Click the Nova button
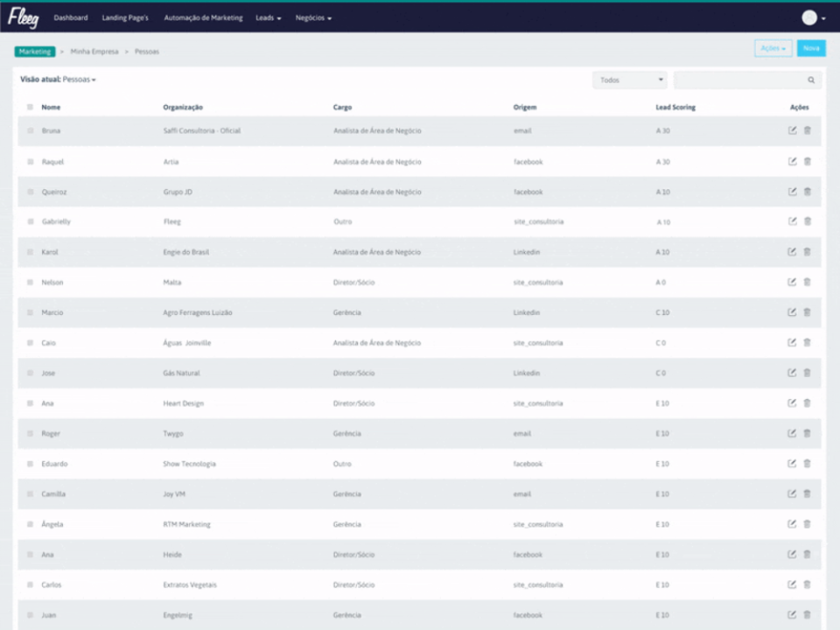This screenshot has width=840, height=630. coord(809,48)
